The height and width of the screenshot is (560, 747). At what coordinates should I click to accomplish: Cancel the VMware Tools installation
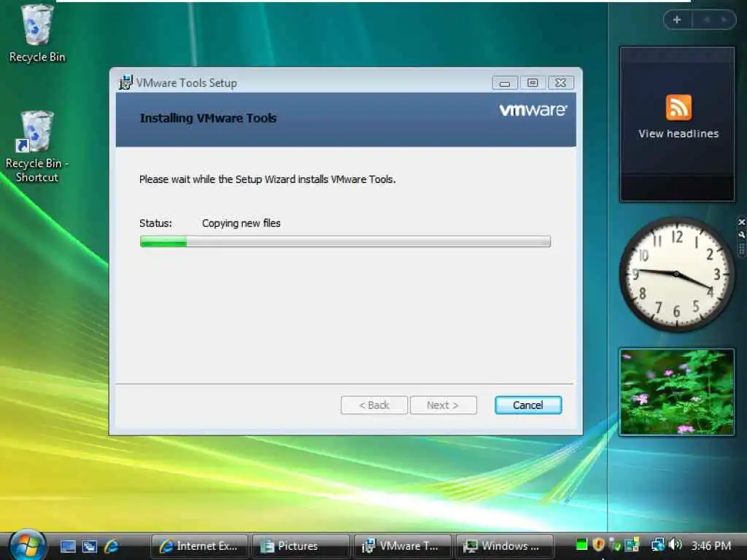click(x=528, y=405)
